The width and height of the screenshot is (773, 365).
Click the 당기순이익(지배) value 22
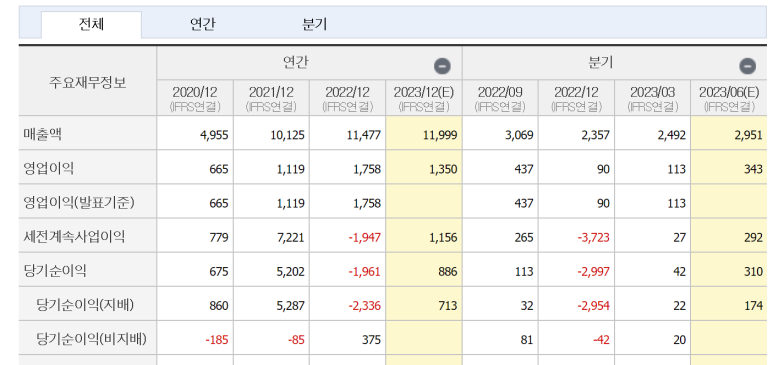pyautogui.click(x=680, y=306)
